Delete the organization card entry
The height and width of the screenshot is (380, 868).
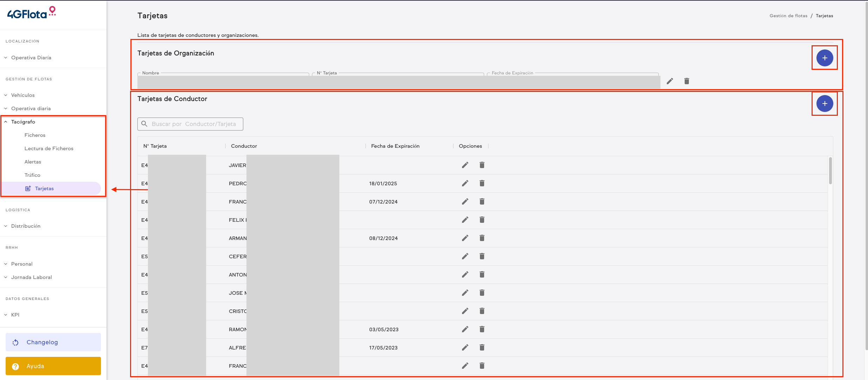pos(687,81)
